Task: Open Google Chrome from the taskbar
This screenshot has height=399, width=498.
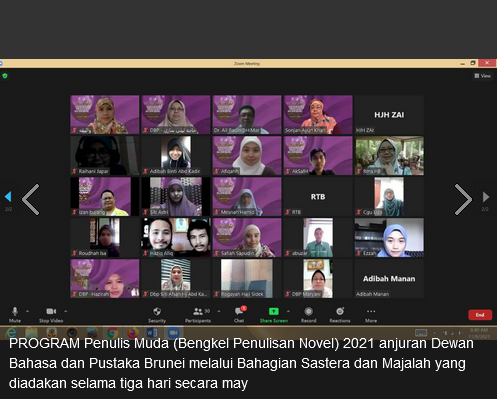Action: 112,332
